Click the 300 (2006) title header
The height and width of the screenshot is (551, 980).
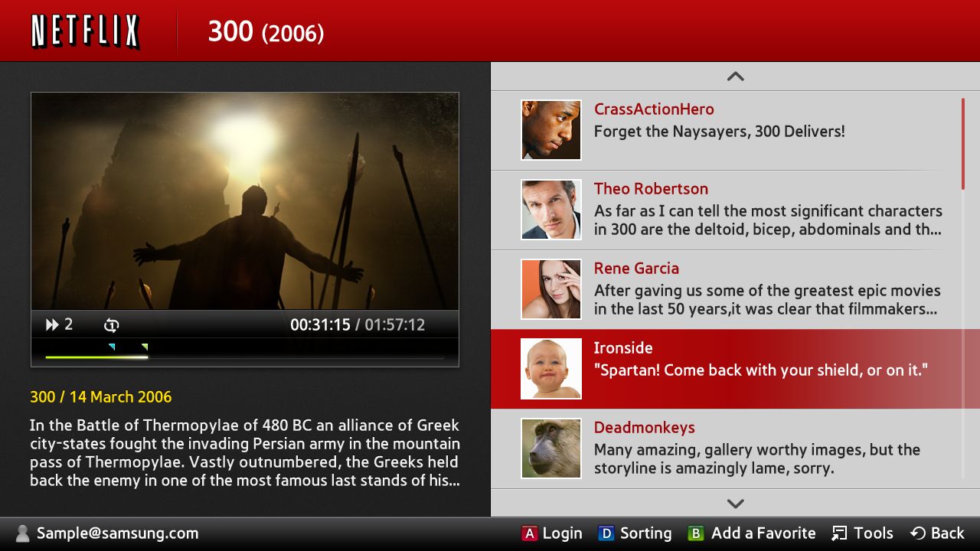pyautogui.click(x=266, y=31)
